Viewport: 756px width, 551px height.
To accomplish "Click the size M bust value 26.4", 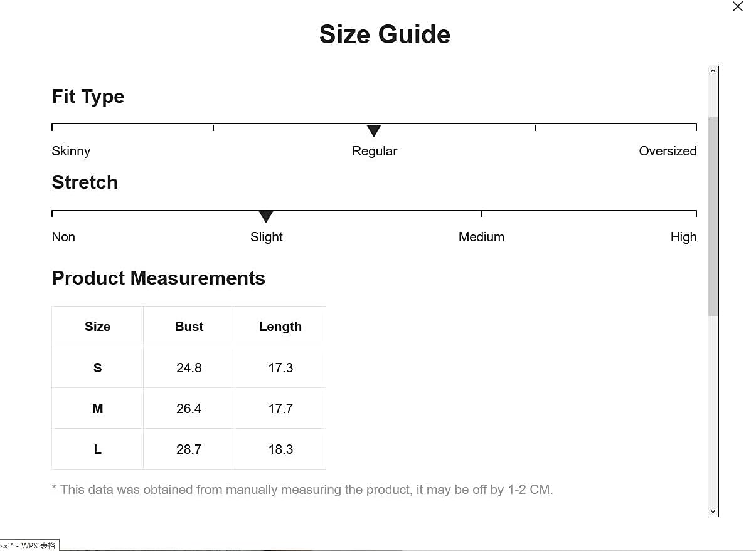I will click(x=189, y=409).
